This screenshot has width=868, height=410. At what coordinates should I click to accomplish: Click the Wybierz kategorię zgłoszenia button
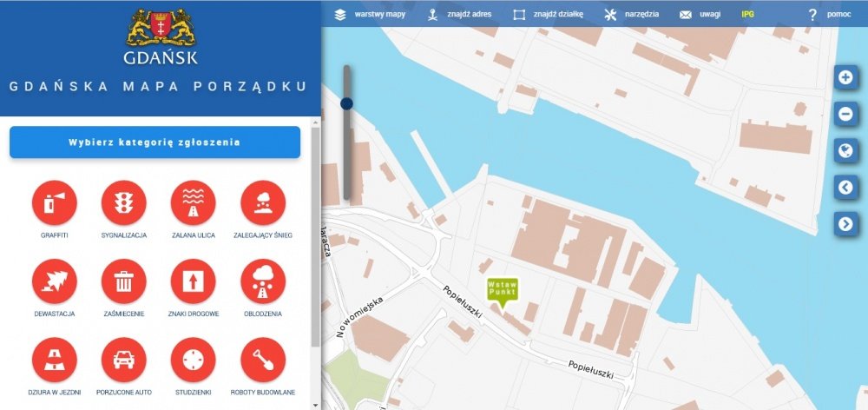[x=155, y=142]
